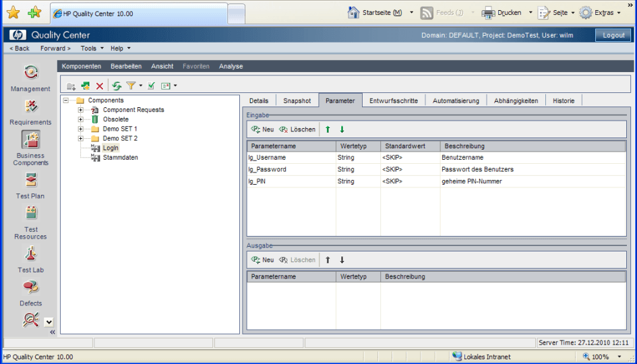Open the filter dropdown arrow
Screen dimensions: 637x364
tap(141, 86)
